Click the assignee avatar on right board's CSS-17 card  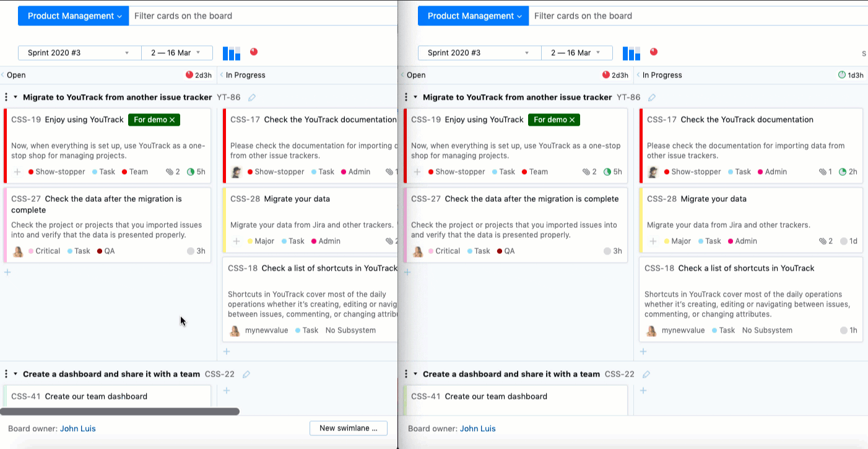pyautogui.click(x=652, y=172)
